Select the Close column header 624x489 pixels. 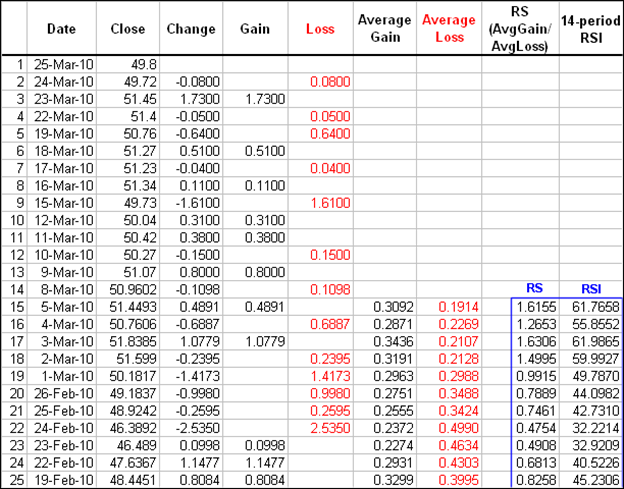click(x=128, y=29)
